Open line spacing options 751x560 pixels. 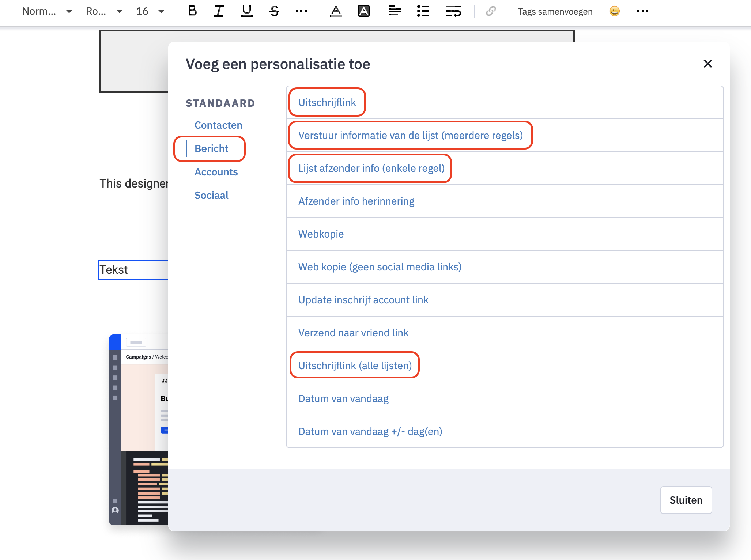454,11
